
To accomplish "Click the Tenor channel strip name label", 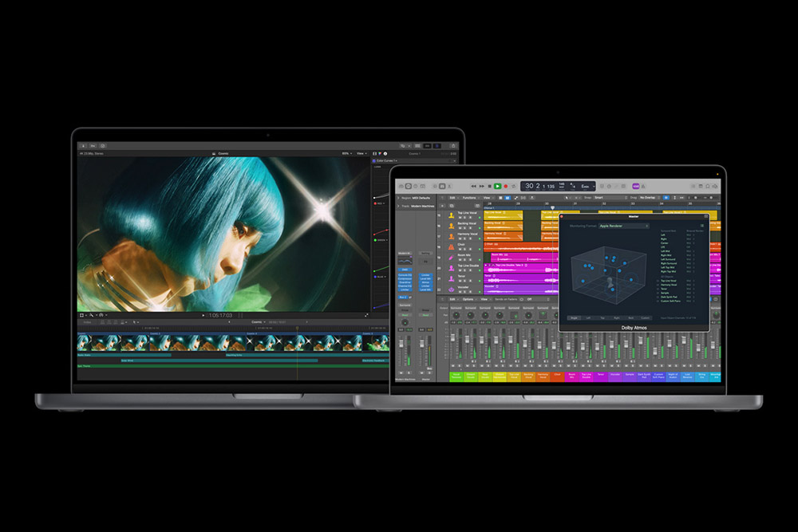I will [601, 376].
